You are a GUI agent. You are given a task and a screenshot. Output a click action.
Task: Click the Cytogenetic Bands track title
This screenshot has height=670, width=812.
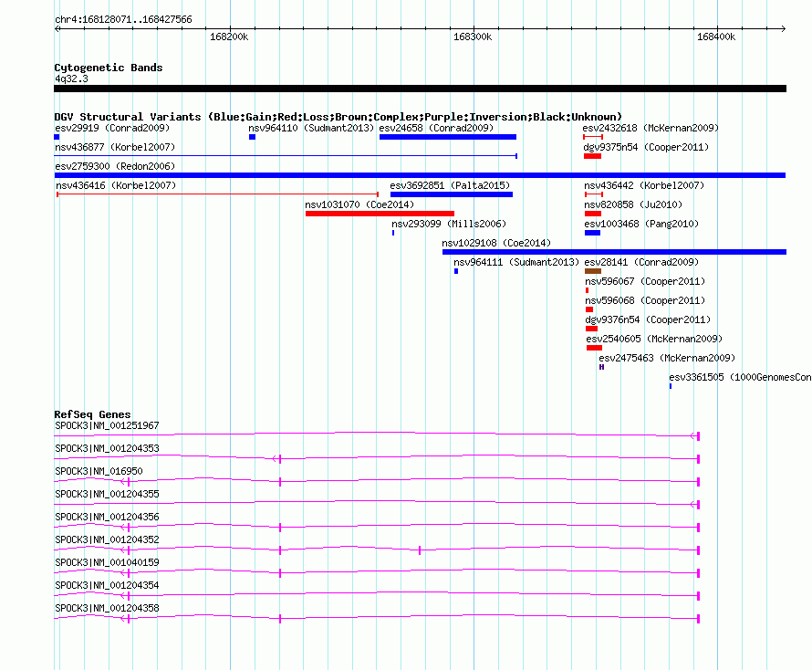(x=109, y=68)
